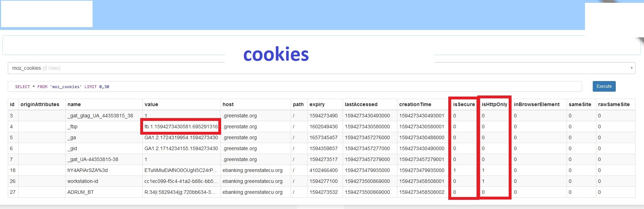
Task: Click the path column header
Action: coord(298,104)
